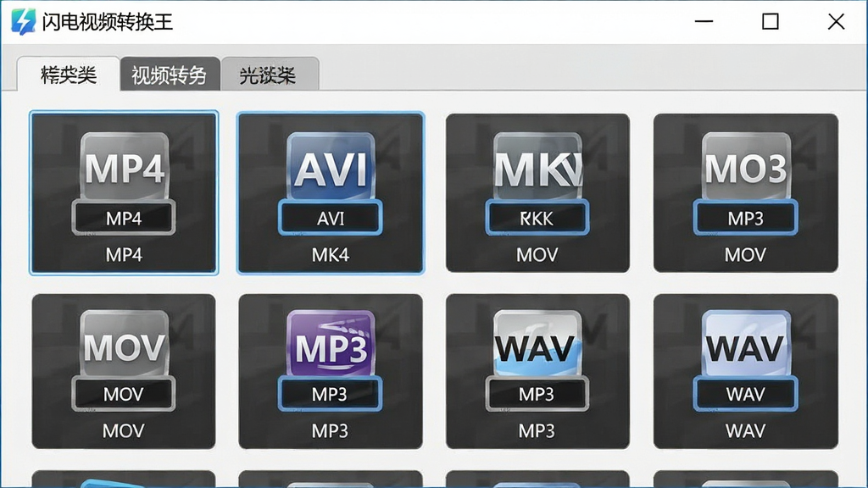Minimize the 闪电视频转换王 window

coord(704,21)
